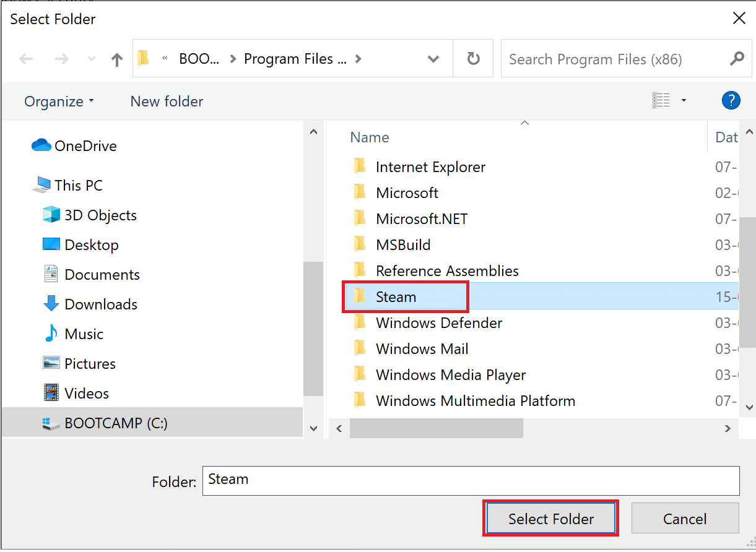Open the Organize dropdown menu
This screenshot has height=552, width=756.
click(x=59, y=101)
